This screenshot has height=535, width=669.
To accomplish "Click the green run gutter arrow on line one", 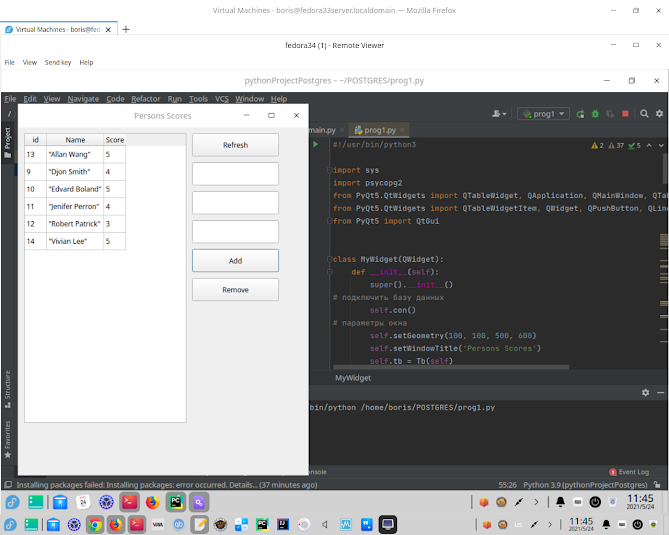I will pos(316,144).
